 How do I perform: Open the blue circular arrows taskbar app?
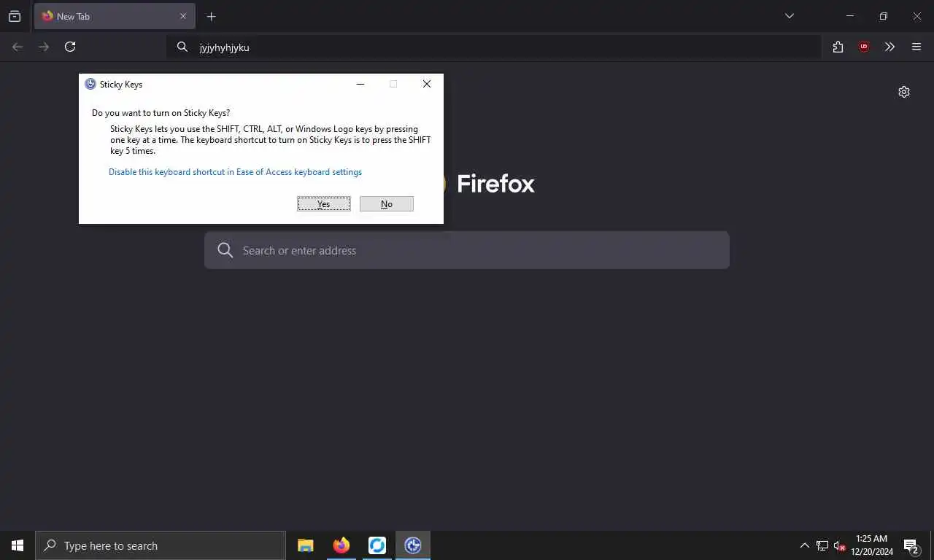point(377,545)
